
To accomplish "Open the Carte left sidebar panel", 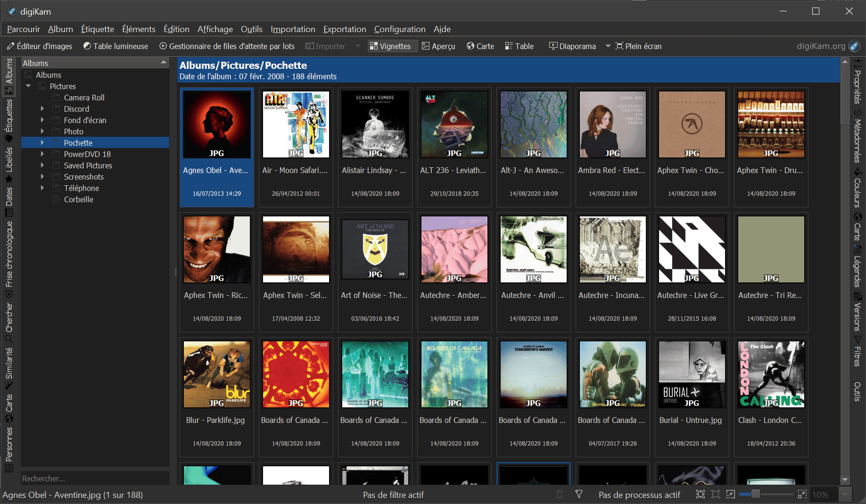I will (x=9, y=408).
